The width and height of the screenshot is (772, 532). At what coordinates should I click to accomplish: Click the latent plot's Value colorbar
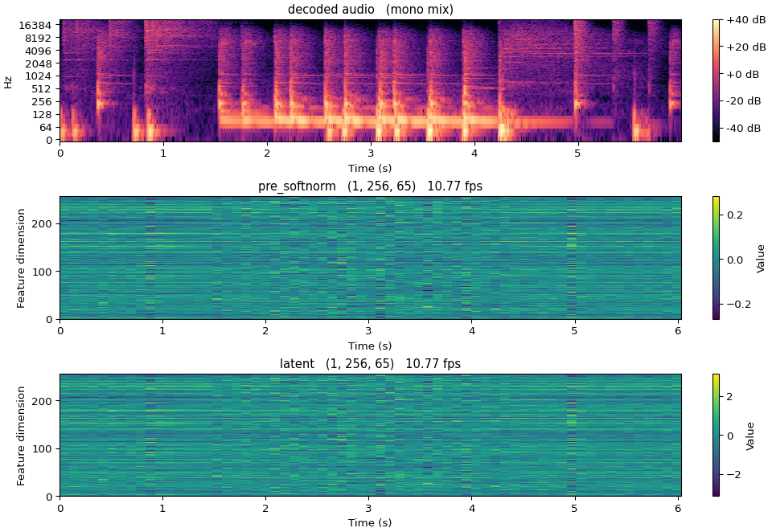pos(716,435)
